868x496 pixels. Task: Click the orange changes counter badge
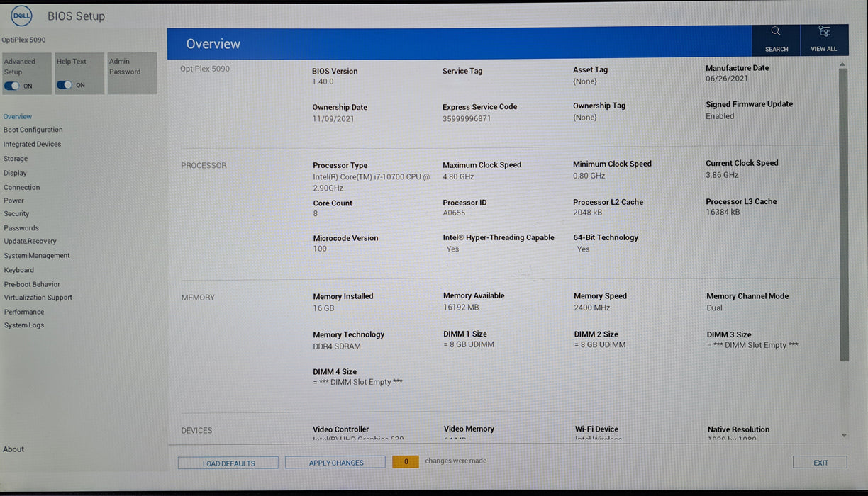(406, 461)
